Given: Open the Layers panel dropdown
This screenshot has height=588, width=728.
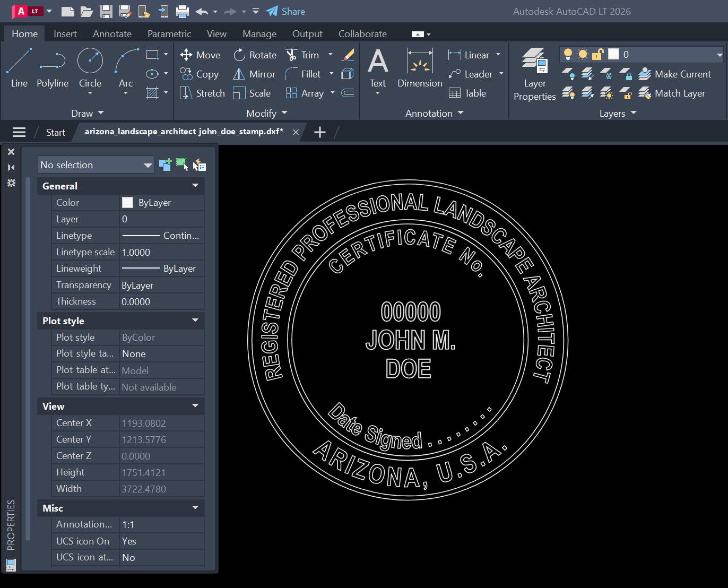Looking at the screenshot, I should 618,113.
